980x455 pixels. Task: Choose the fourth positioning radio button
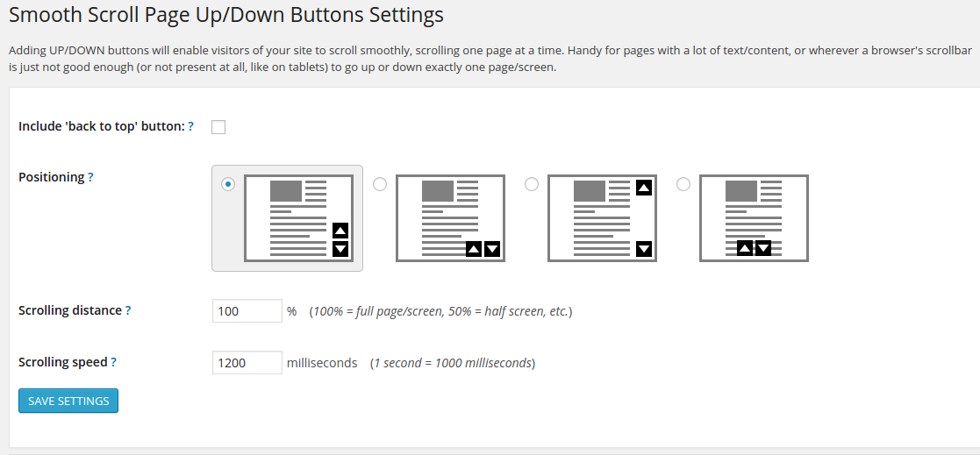click(683, 184)
